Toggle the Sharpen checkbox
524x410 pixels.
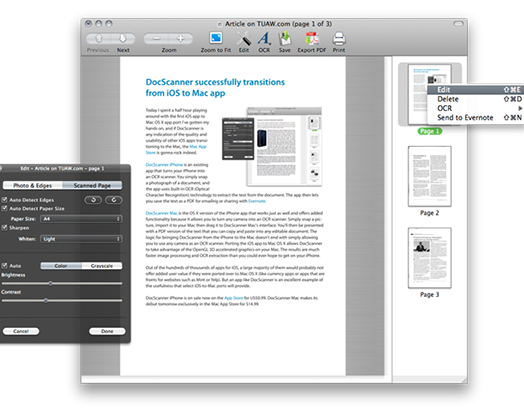click(4, 228)
